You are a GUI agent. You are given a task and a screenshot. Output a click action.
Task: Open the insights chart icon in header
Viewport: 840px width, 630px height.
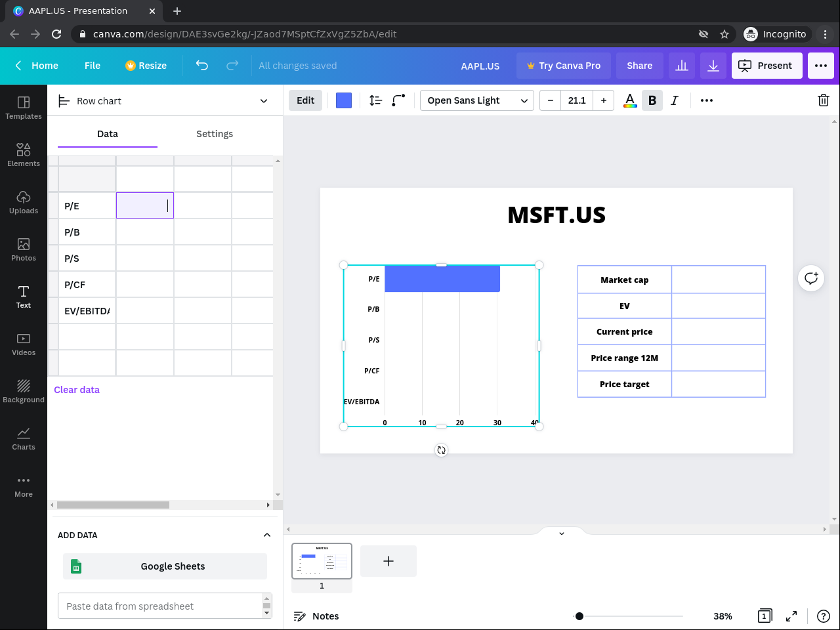click(x=682, y=66)
